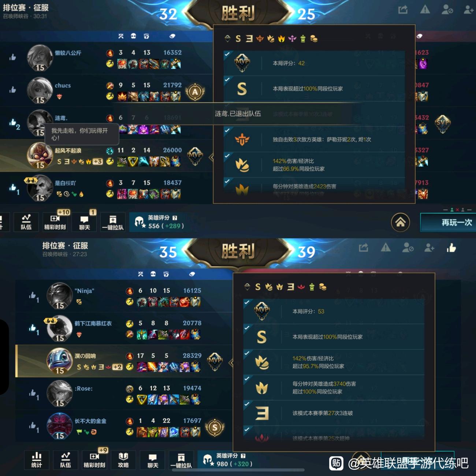
Task: Click the thumbs-up icon in bottom match header
Action: [451, 248]
